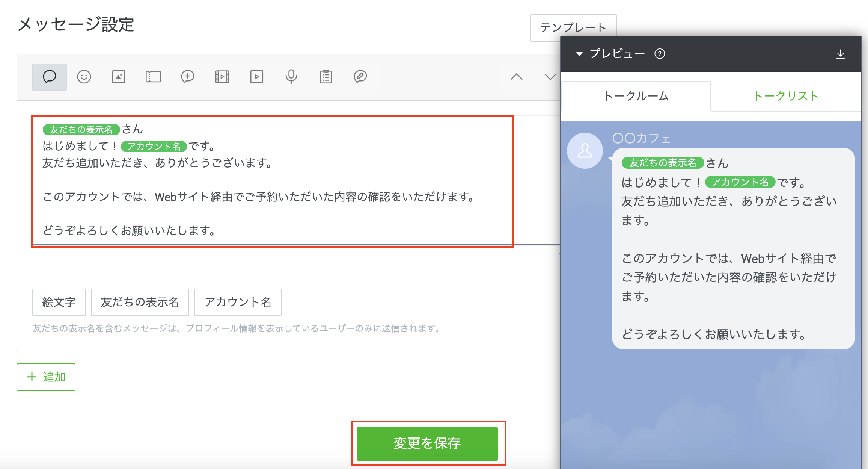Select the coupon message icon
The image size is (868, 469).
coord(153,77)
